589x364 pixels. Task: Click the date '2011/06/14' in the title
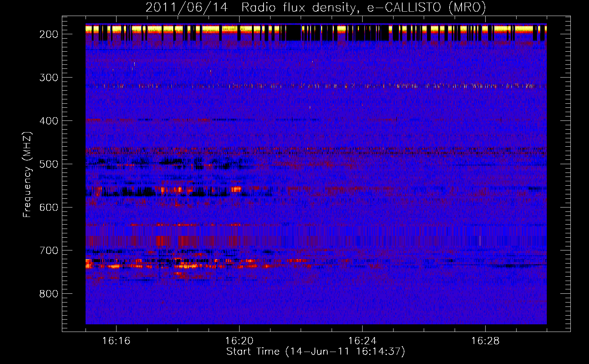point(187,7)
